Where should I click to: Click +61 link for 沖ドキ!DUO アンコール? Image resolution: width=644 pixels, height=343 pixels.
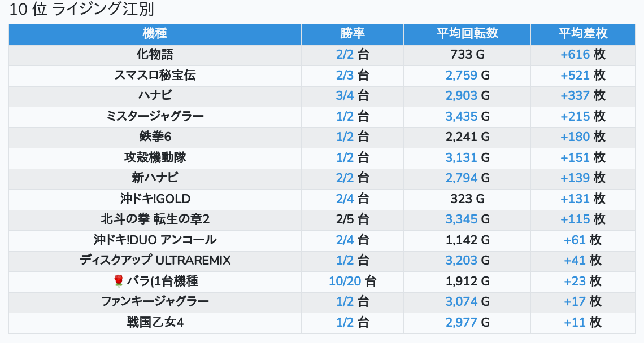coord(575,240)
